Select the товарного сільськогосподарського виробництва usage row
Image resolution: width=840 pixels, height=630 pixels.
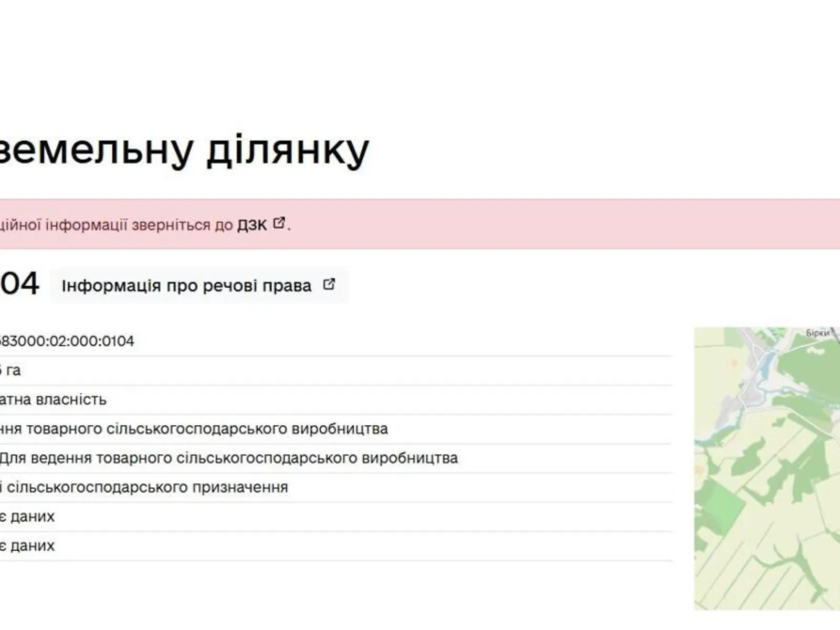194,428
